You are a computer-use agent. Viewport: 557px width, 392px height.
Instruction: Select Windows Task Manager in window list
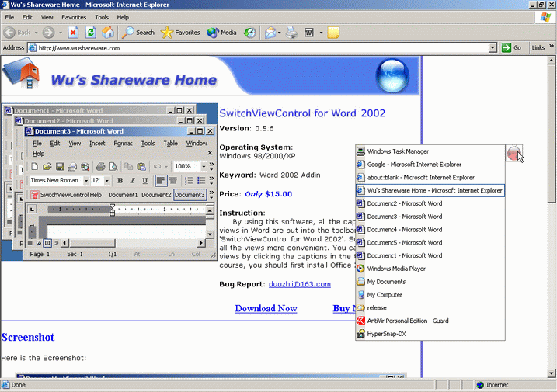click(x=430, y=151)
